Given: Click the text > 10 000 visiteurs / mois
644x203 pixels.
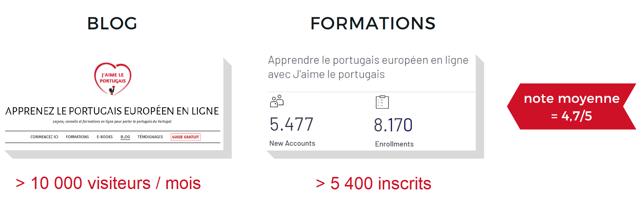Looking at the screenshot, I should [x=108, y=183].
